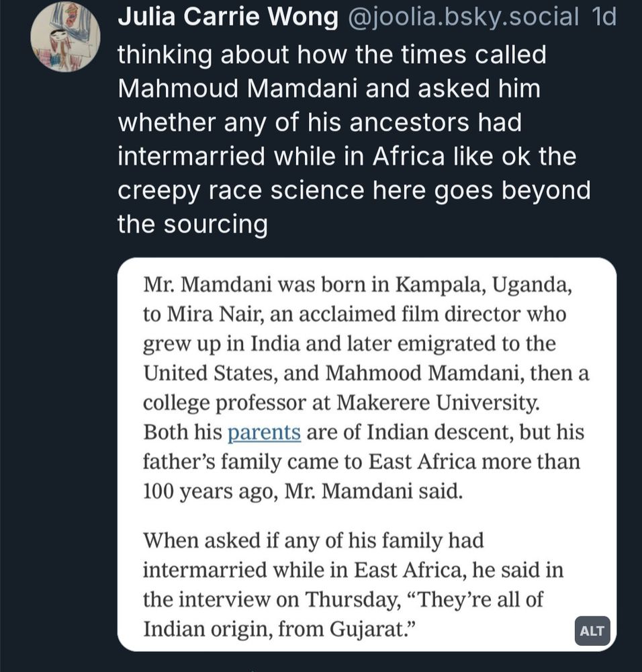Click the post text about the times
The height and width of the screenshot is (672, 642).
354,139
